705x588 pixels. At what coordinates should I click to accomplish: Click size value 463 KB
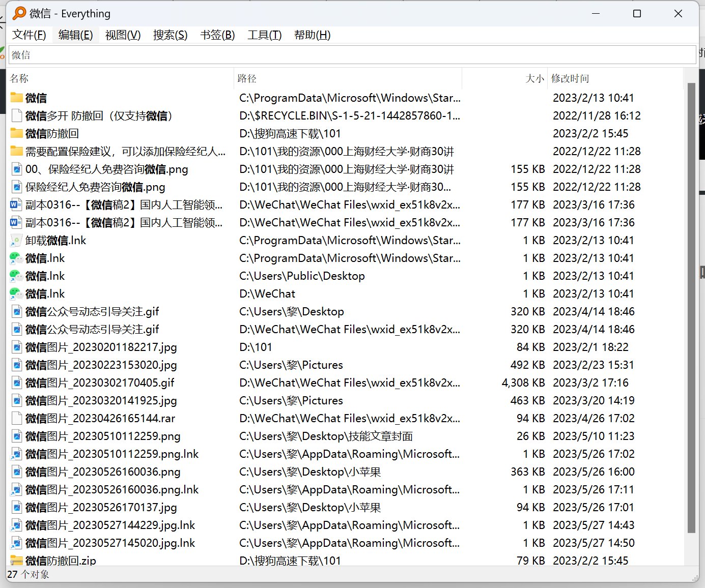click(528, 400)
